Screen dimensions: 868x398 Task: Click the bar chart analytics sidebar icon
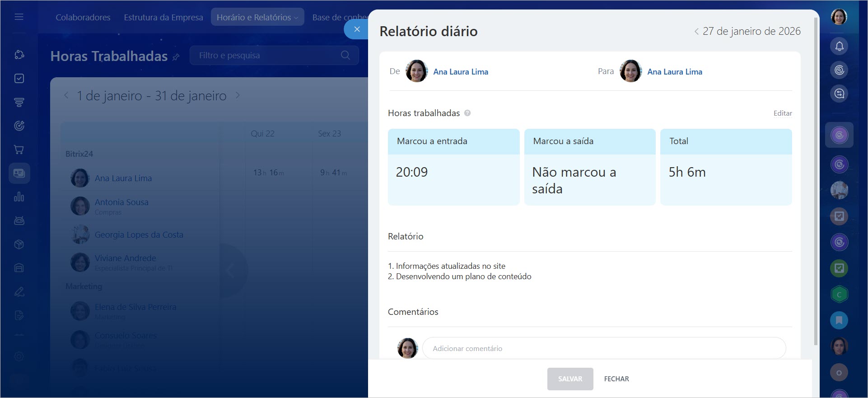click(x=19, y=197)
